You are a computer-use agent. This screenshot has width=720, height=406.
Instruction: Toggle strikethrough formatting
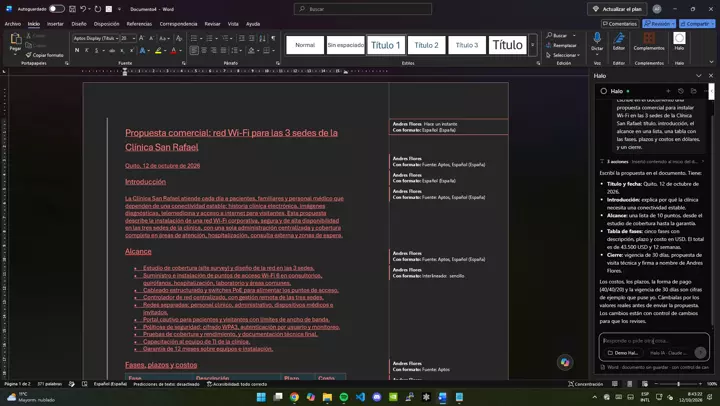(x=112, y=51)
